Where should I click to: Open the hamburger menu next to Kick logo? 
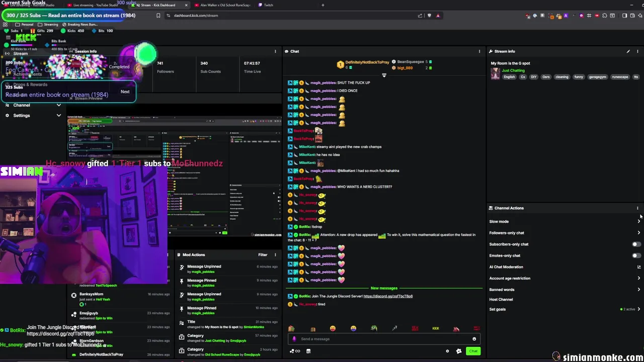pos(8,38)
